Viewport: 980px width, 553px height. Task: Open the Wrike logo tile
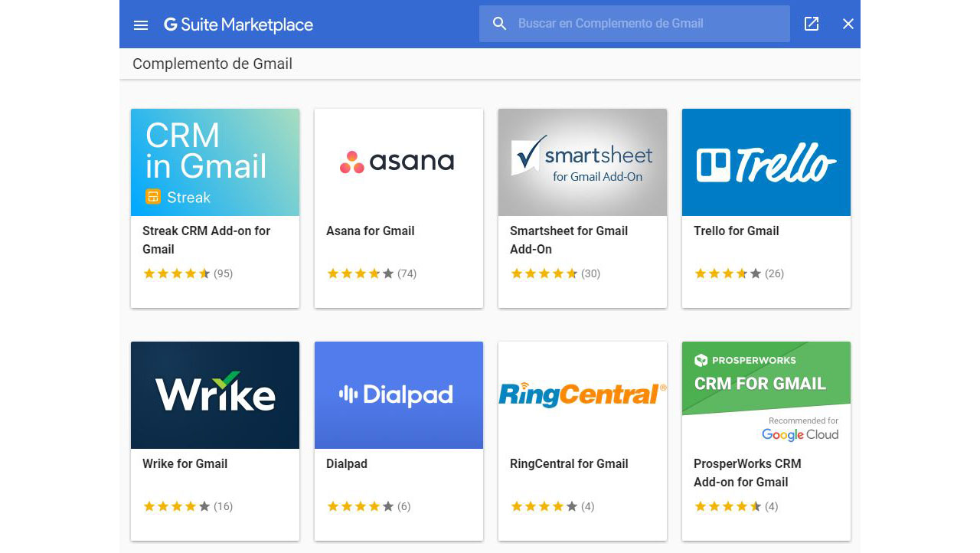[x=215, y=395]
